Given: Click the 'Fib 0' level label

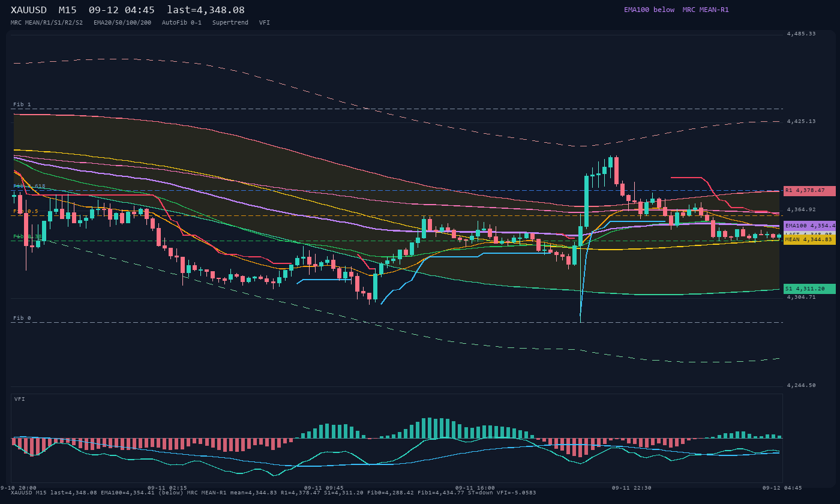Looking at the screenshot, I should 22,318.
